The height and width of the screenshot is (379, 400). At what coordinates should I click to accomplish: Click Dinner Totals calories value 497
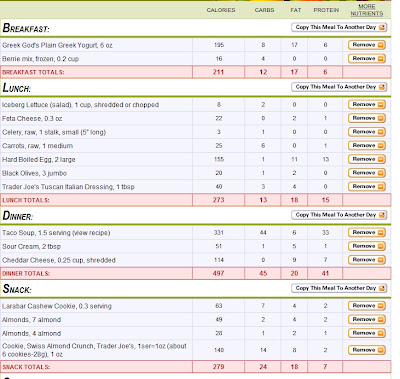tap(218, 273)
